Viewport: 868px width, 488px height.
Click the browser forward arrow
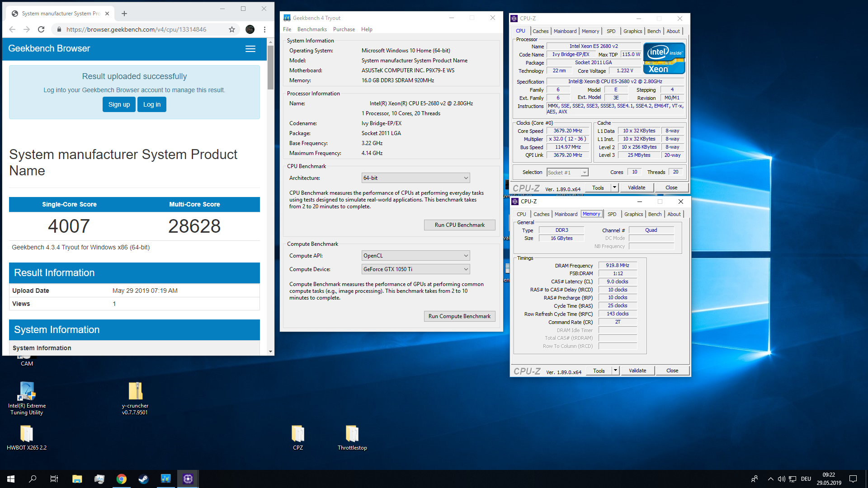pos(27,29)
